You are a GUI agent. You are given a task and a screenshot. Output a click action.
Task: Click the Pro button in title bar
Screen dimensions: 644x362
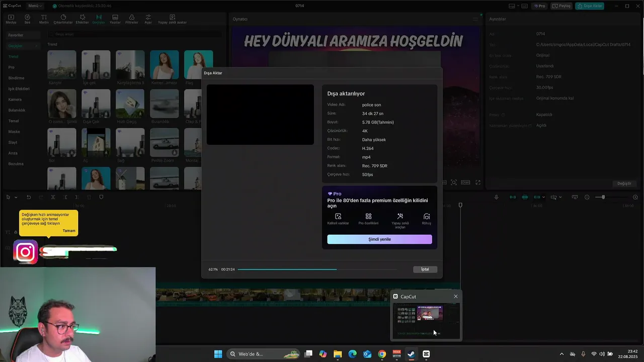click(540, 6)
